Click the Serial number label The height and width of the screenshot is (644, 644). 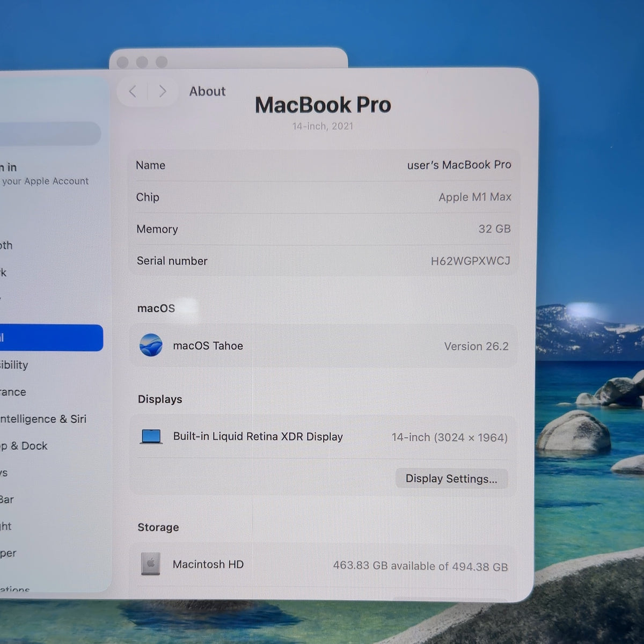(172, 261)
